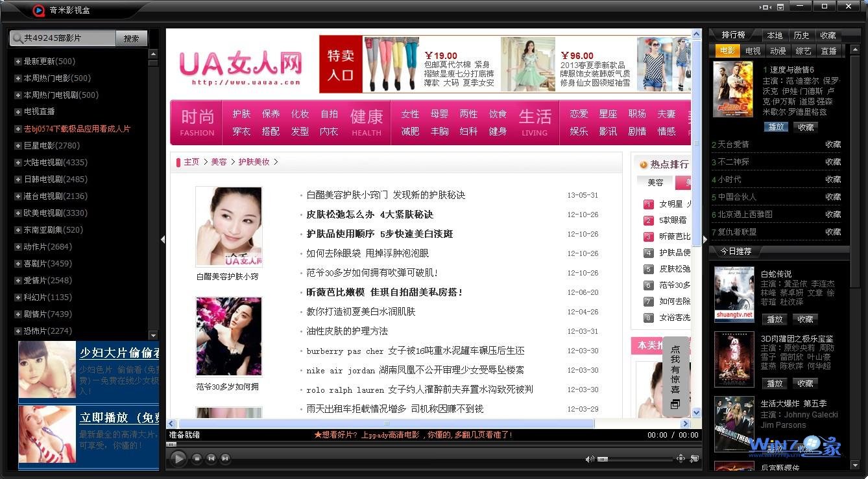Click the 搜索 search button
This screenshot has height=479, width=868.
pos(132,38)
